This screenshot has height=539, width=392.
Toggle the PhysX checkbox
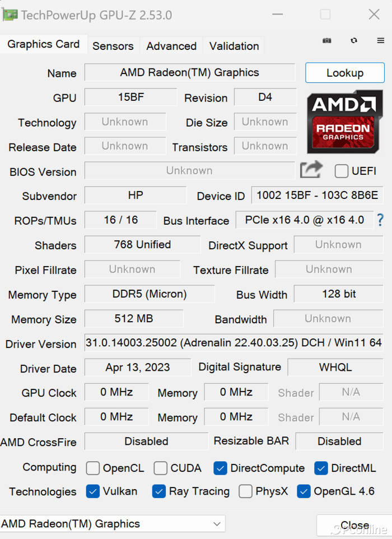[x=245, y=491]
